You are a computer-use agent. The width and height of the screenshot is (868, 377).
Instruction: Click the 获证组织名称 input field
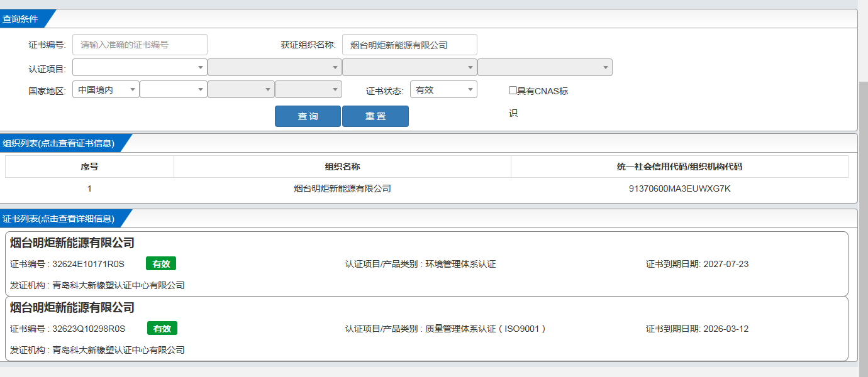click(x=409, y=45)
